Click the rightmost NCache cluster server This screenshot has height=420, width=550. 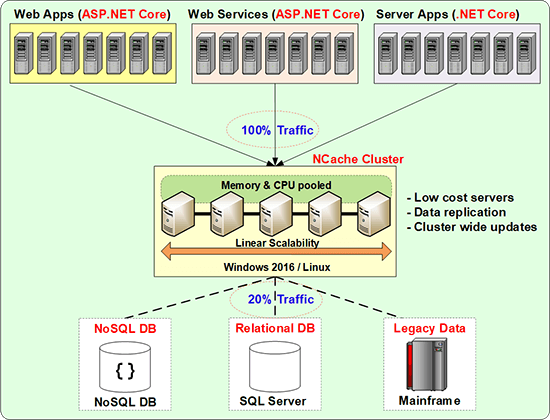[x=374, y=214]
